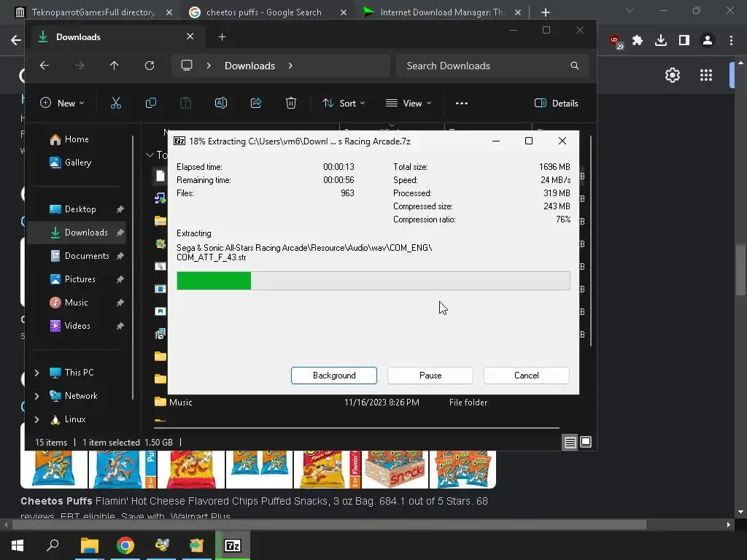Go back in File Explorer

(x=44, y=66)
